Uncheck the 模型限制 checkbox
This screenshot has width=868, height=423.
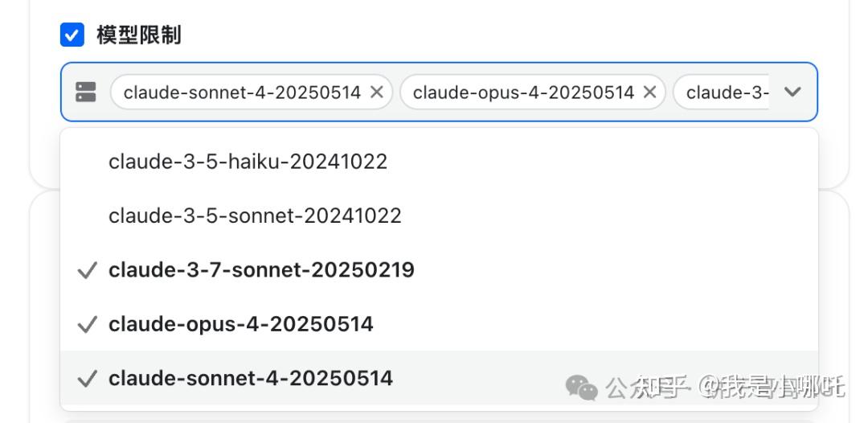pyautogui.click(x=72, y=35)
